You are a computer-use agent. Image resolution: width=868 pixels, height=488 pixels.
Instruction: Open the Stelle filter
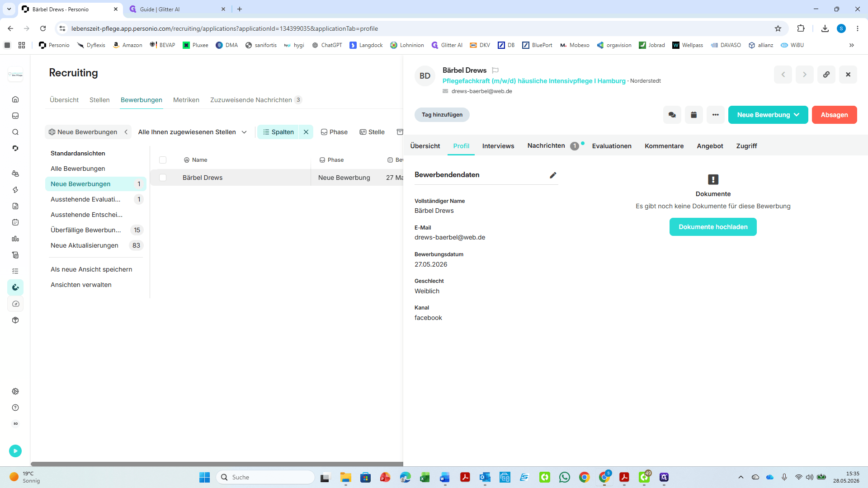coord(372,132)
